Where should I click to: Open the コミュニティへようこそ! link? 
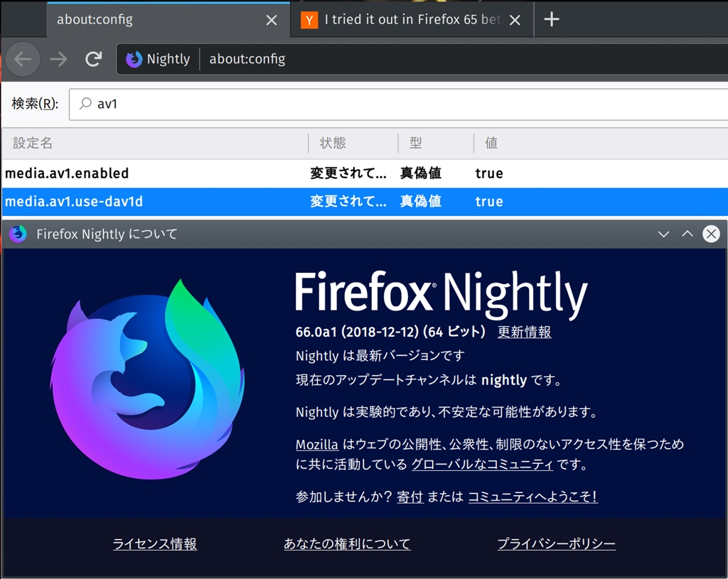point(532,497)
